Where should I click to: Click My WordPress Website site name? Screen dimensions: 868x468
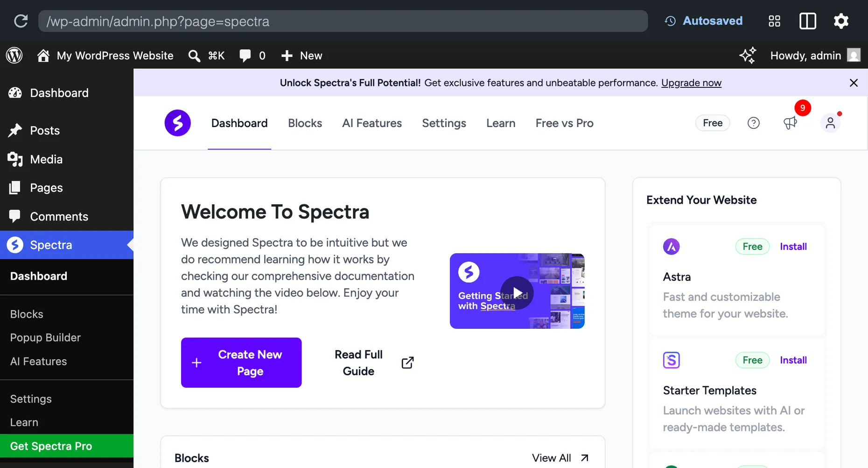click(x=115, y=56)
